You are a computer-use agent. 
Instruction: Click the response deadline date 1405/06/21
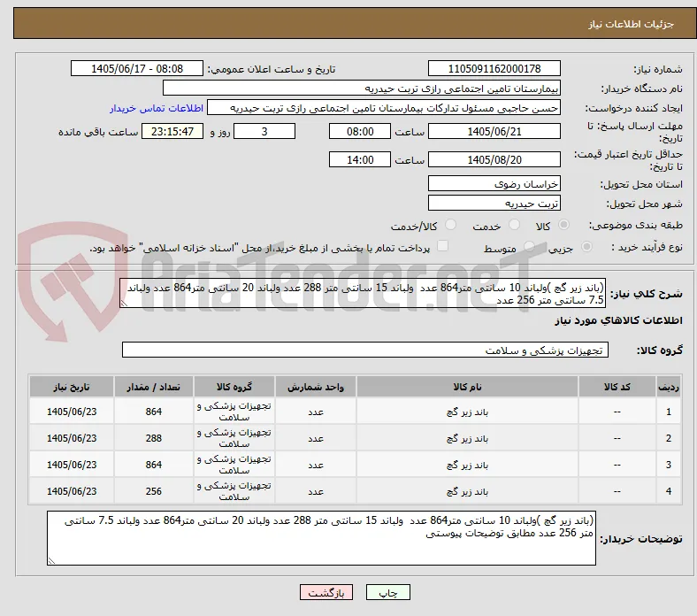(x=494, y=131)
